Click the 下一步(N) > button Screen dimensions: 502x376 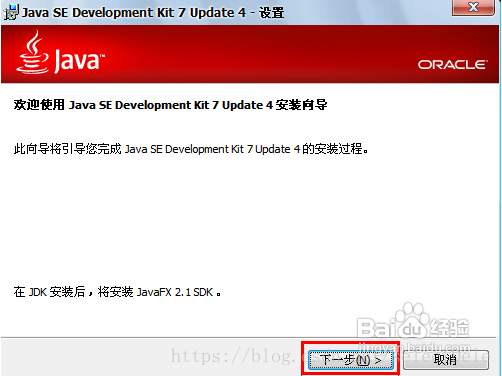[351, 360]
